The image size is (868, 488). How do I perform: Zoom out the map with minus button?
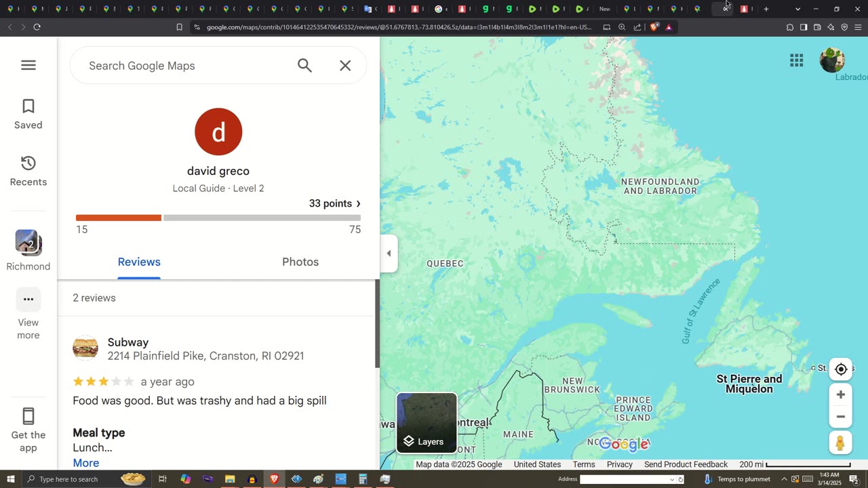[841, 417]
